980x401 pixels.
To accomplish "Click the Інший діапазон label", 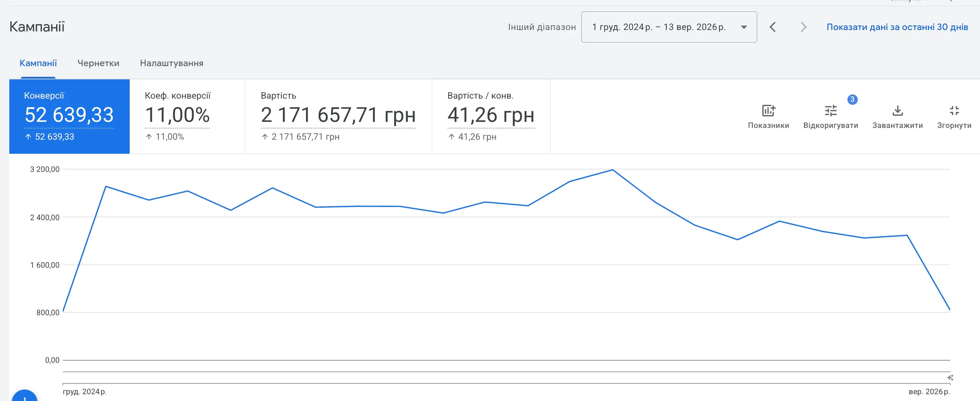I will pos(542,27).
